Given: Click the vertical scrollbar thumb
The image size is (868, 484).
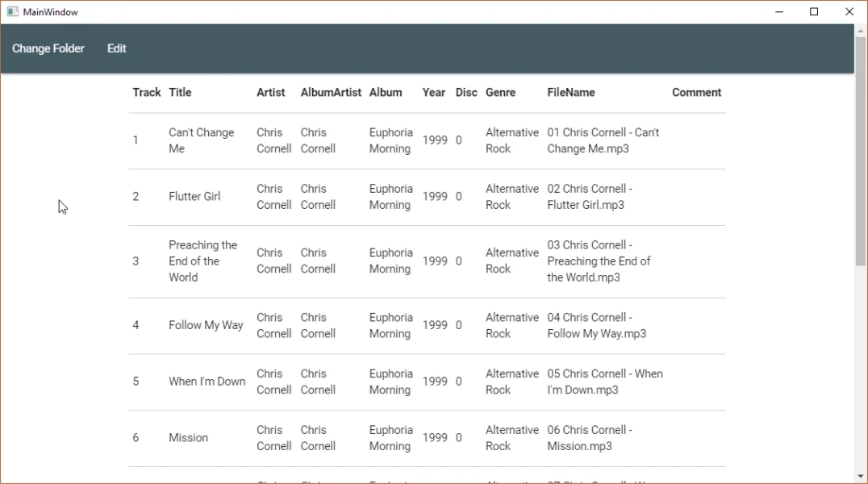Looking at the screenshot, I should pos(861,151).
